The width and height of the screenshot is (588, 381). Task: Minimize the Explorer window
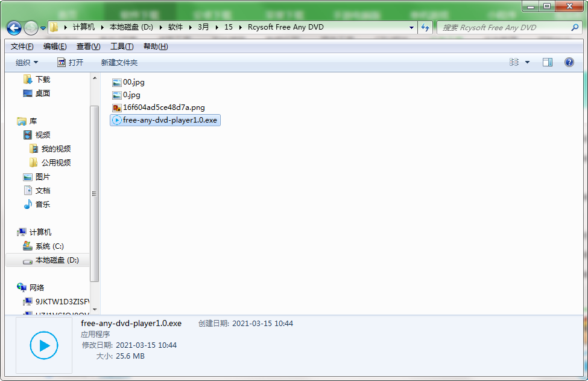pyautogui.click(x=531, y=7)
